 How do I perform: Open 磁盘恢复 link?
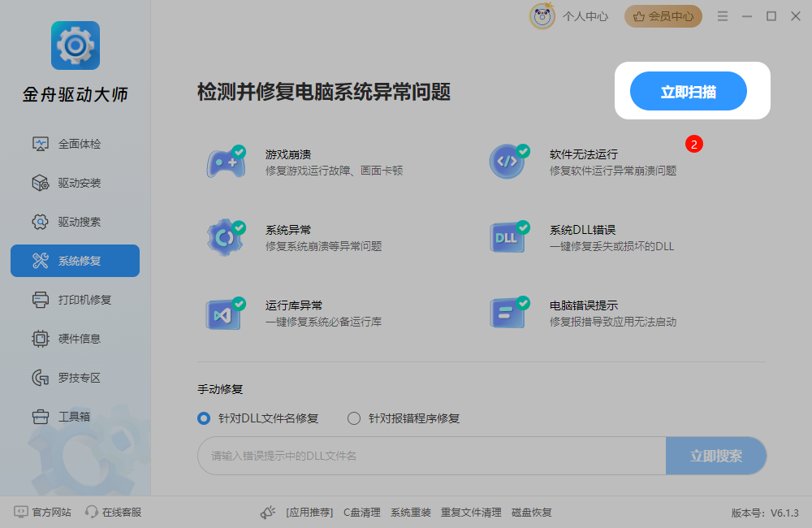point(531,513)
